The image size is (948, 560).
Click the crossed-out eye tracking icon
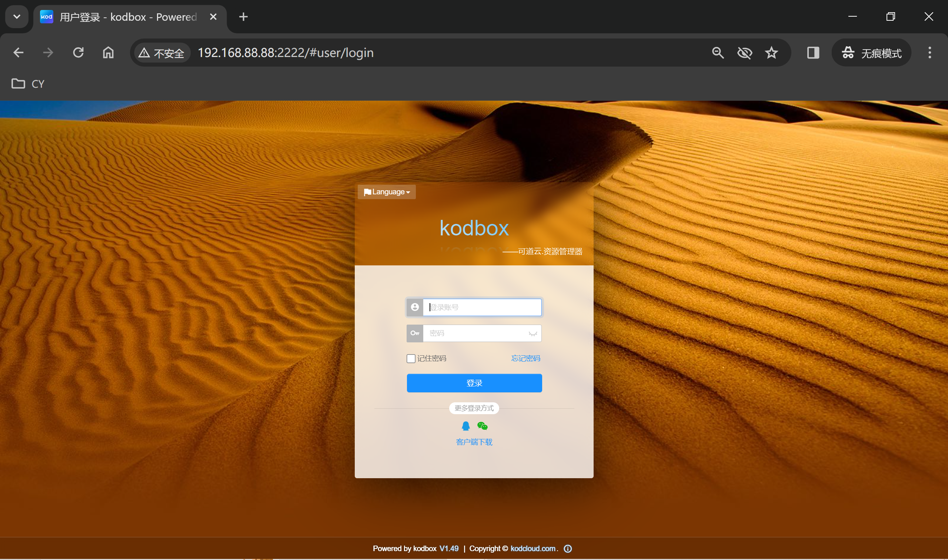(744, 53)
